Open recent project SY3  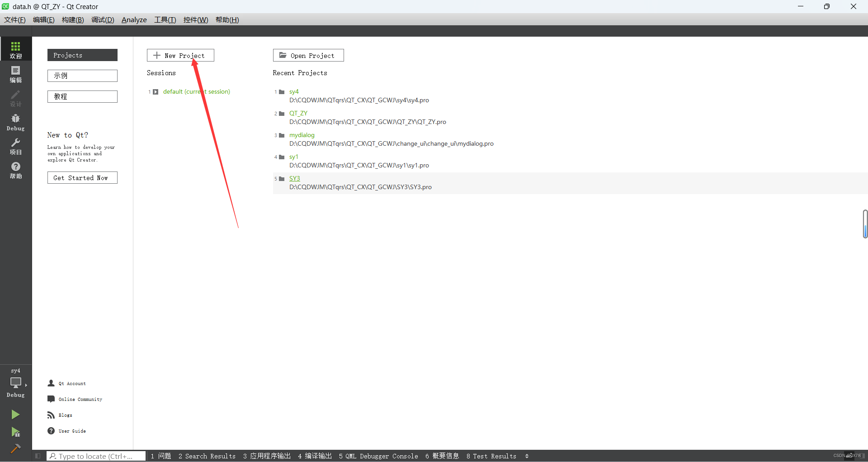point(295,178)
